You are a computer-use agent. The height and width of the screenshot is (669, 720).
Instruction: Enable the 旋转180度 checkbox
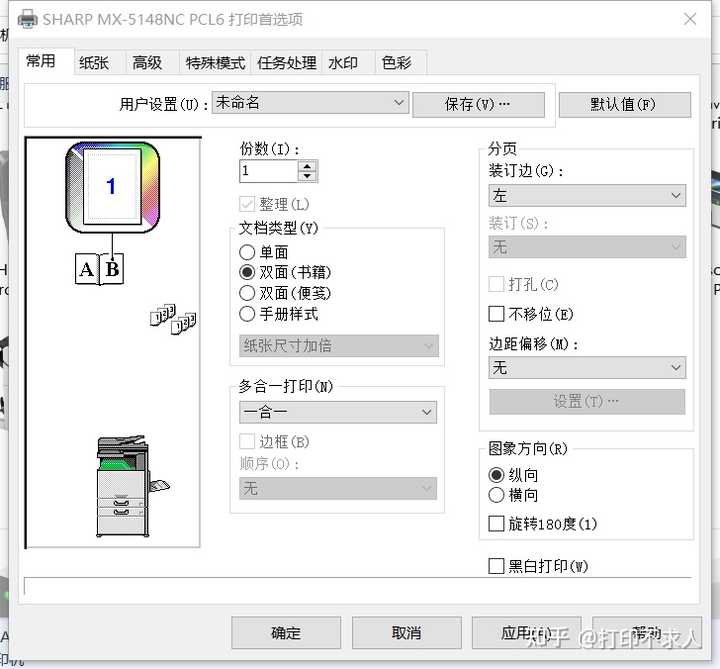coord(496,523)
